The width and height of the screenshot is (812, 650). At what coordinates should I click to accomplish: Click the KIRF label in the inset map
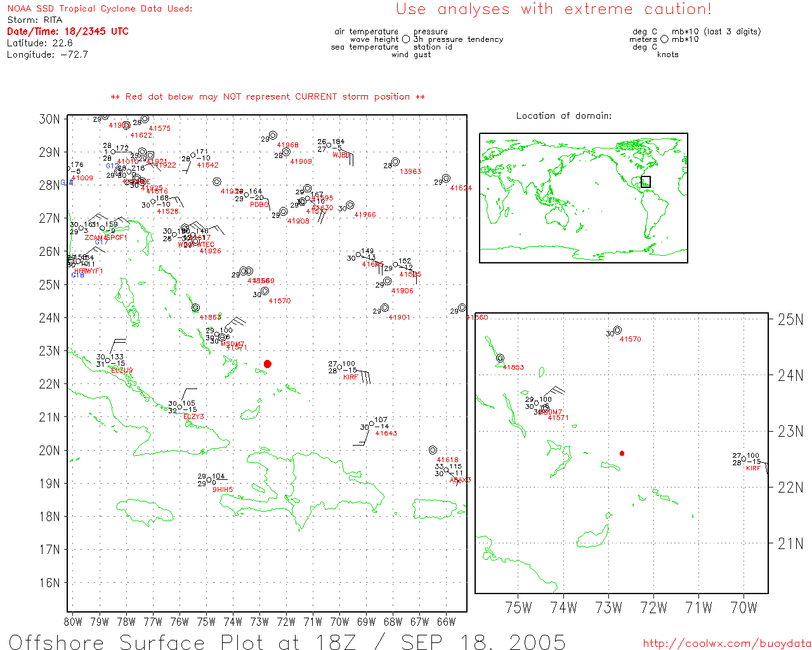point(753,468)
